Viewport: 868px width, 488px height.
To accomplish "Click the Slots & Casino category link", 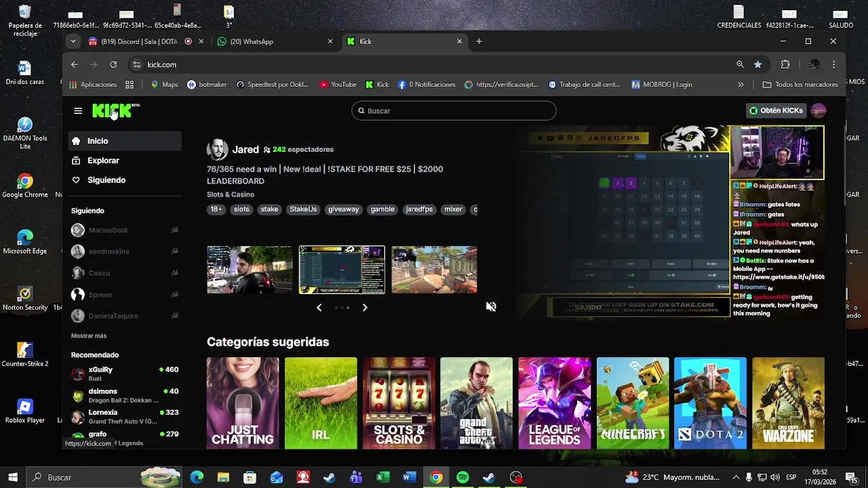I will coord(231,195).
